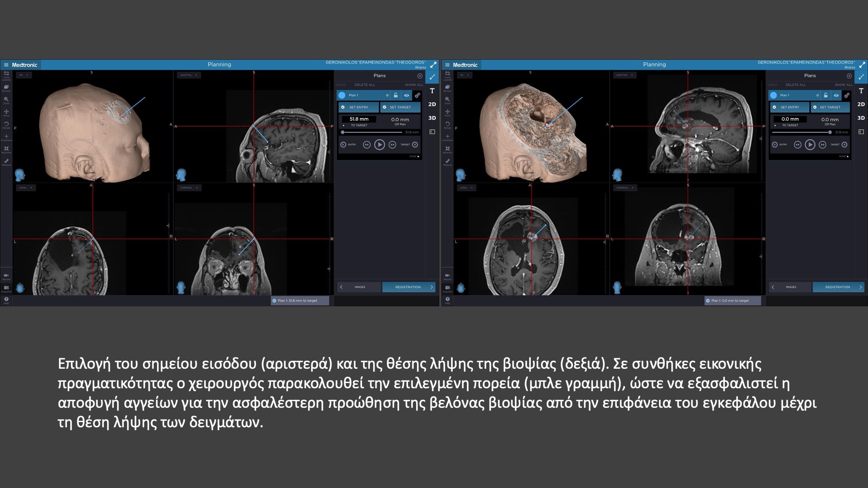Expand MORE options in left plan panel
Image resolution: width=868 pixels, height=488 pixels.
coord(414,157)
